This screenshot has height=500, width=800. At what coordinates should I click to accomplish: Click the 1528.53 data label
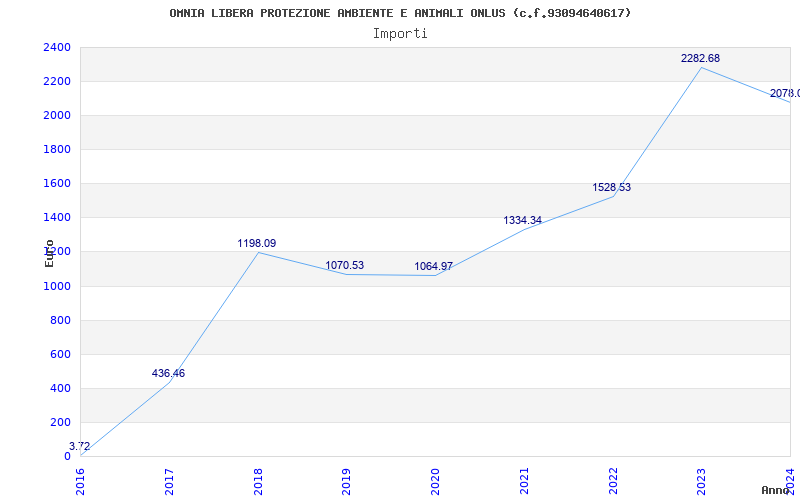point(611,187)
